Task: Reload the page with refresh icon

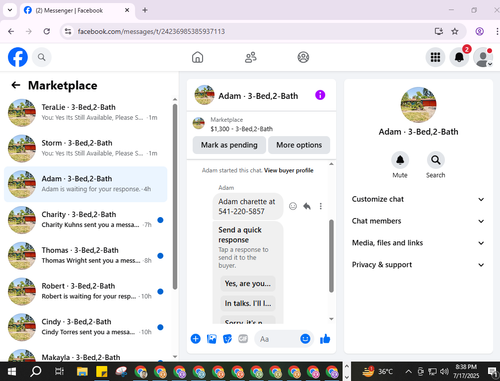Action: pos(47,31)
